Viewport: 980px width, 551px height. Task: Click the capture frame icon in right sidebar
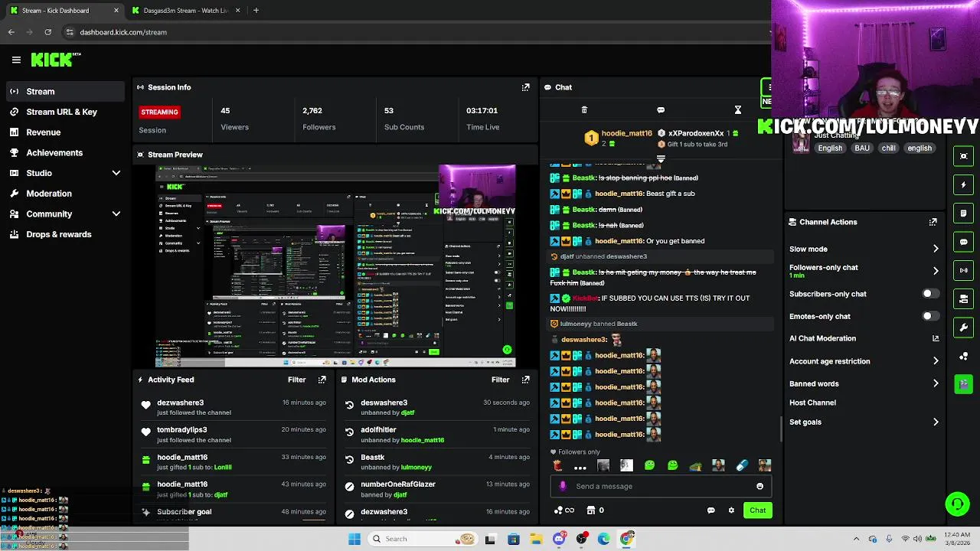tap(963, 156)
